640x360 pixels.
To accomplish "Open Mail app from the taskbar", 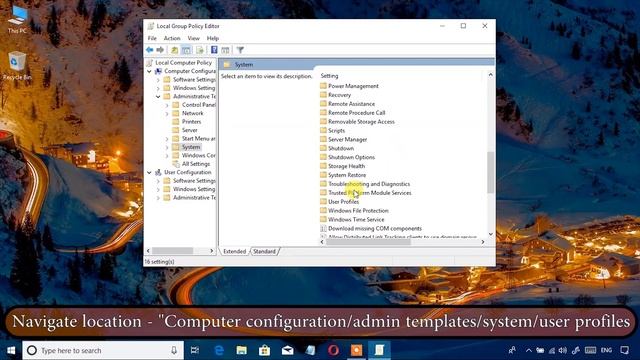I will 287,350.
